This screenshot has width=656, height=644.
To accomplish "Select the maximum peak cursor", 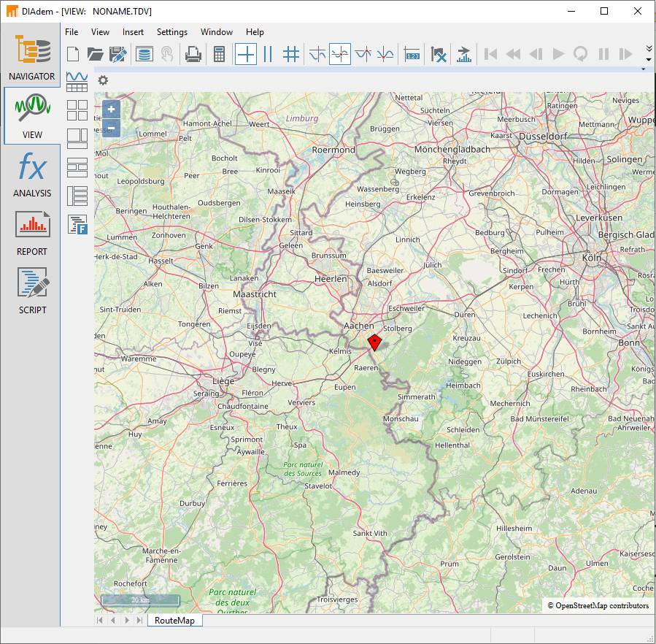I will (363, 55).
